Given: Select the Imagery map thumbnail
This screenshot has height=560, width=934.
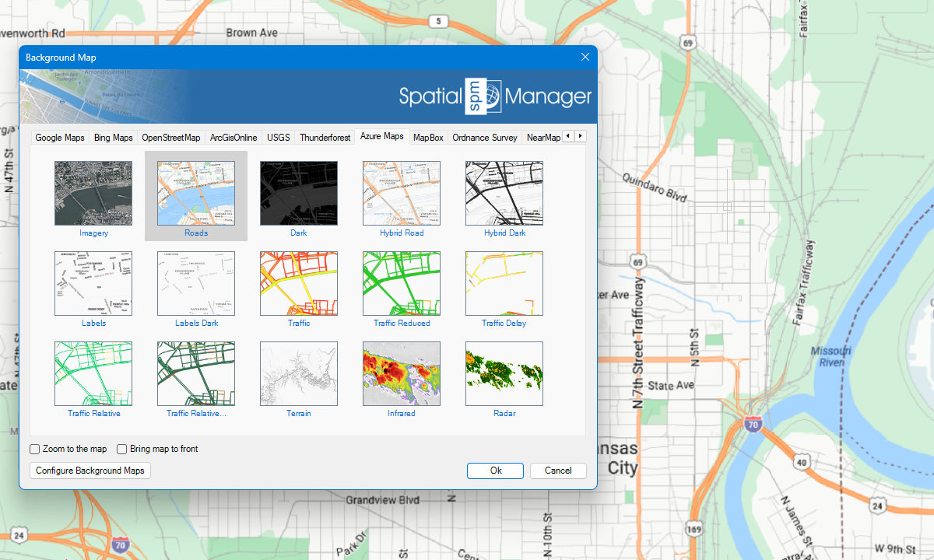Looking at the screenshot, I should coord(93,193).
